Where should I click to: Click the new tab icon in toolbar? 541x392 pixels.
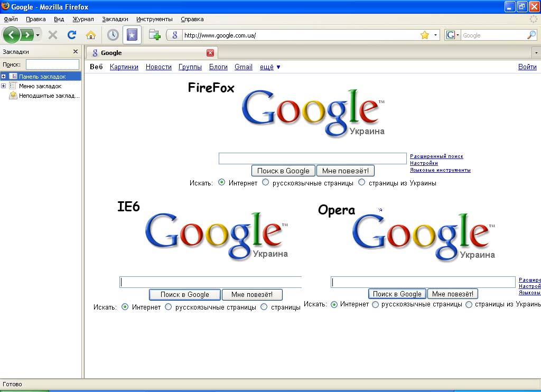154,35
